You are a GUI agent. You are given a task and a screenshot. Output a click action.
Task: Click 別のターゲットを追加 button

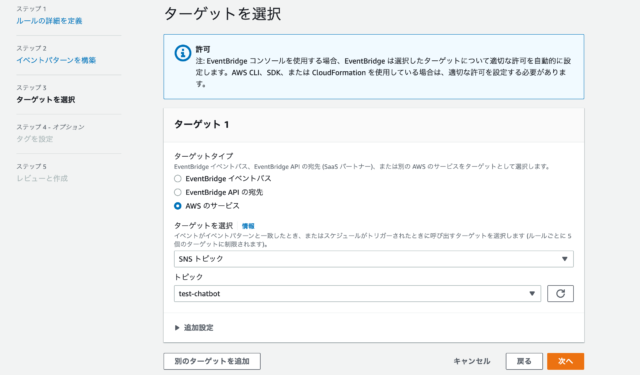point(212,361)
